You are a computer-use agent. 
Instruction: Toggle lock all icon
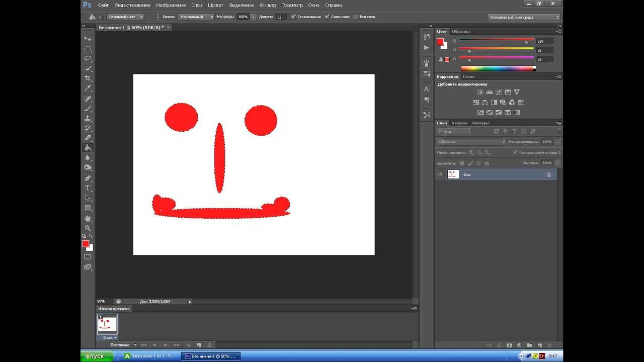tap(487, 163)
